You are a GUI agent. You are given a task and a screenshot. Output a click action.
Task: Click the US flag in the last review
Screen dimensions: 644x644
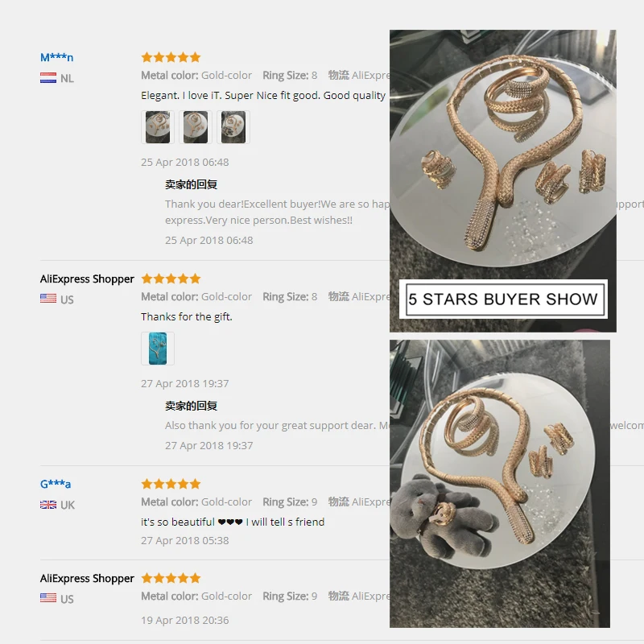click(48, 598)
